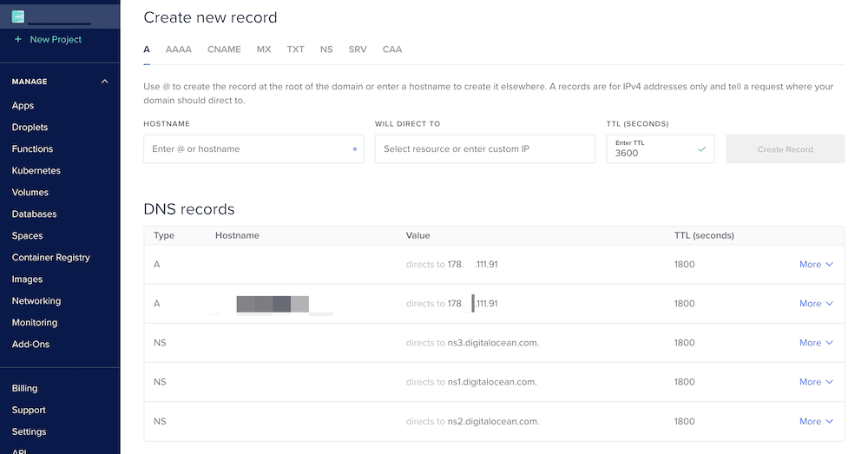This screenshot has height=454, width=868.
Task: Open Droplets in the sidebar
Action: [30, 127]
